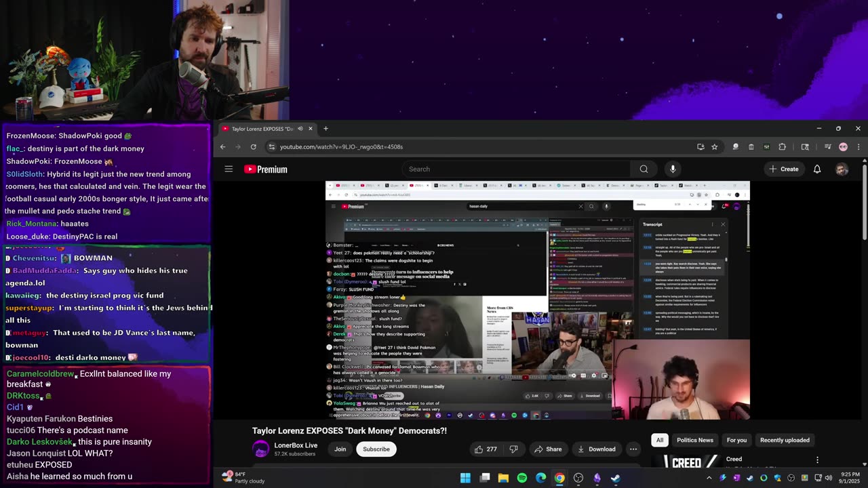The image size is (868, 488).
Task: Bookmark this page with the star icon
Action: (x=714, y=146)
